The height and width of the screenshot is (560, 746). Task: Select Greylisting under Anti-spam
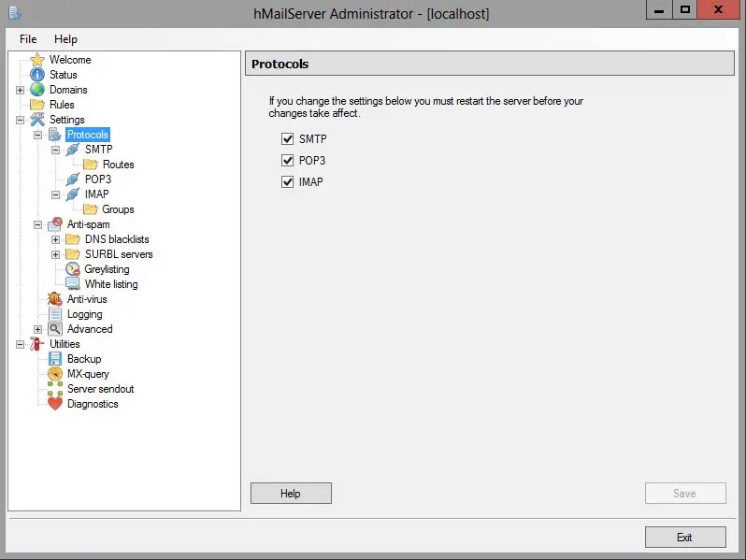pos(107,269)
